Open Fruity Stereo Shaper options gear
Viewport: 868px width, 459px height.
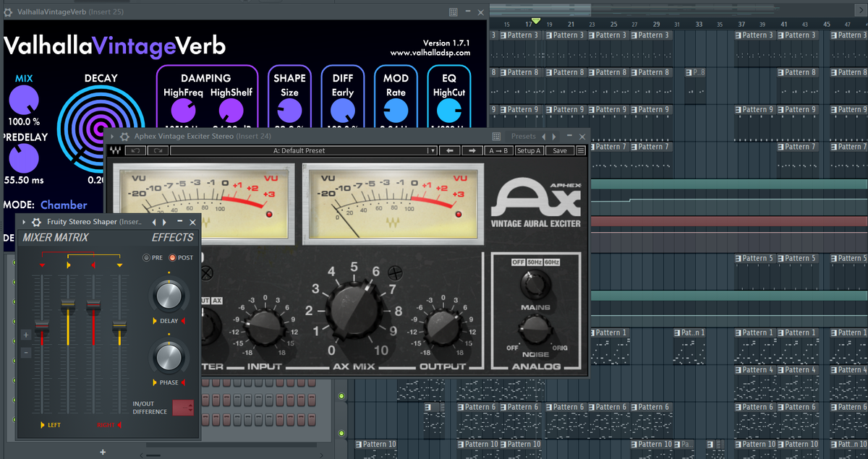click(x=37, y=222)
